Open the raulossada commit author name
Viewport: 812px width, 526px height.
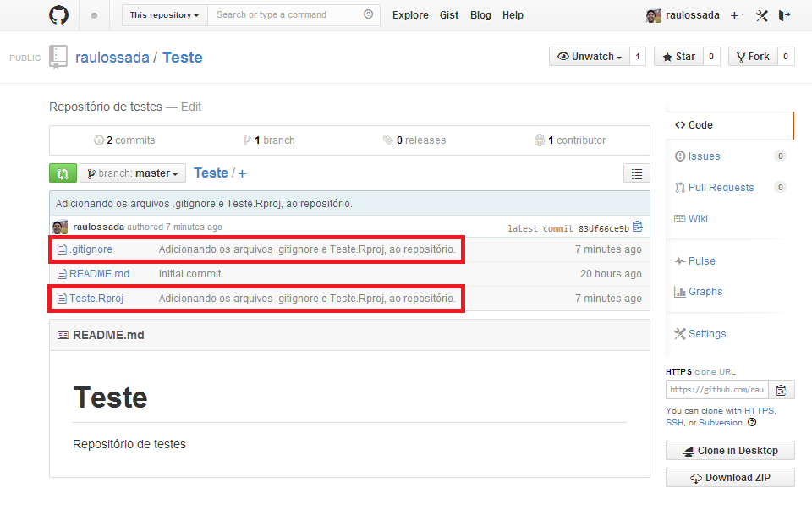pyautogui.click(x=98, y=227)
